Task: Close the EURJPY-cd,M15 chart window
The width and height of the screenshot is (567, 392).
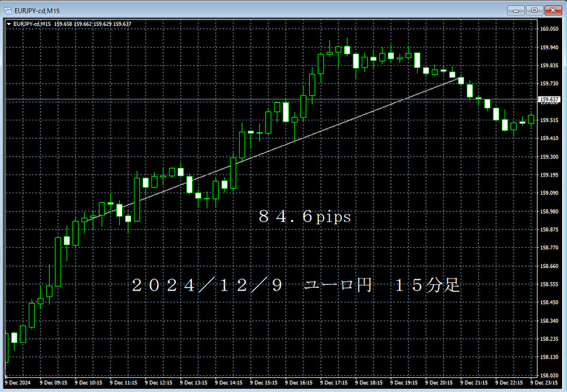Action: click(x=553, y=10)
